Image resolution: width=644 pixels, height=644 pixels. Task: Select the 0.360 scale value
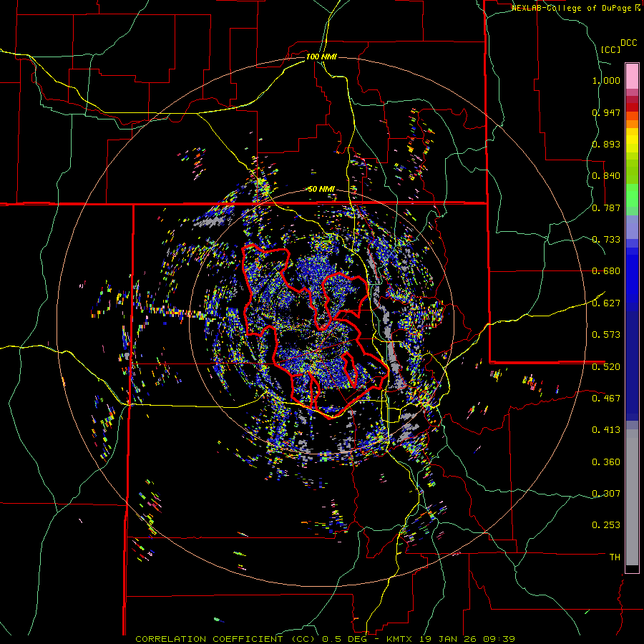click(606, 462)
